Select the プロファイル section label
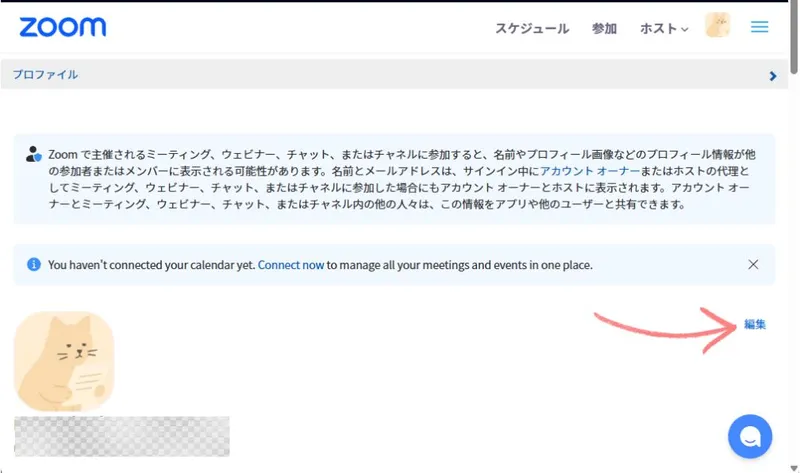The image size is (800, 473). tap(45, 75)
